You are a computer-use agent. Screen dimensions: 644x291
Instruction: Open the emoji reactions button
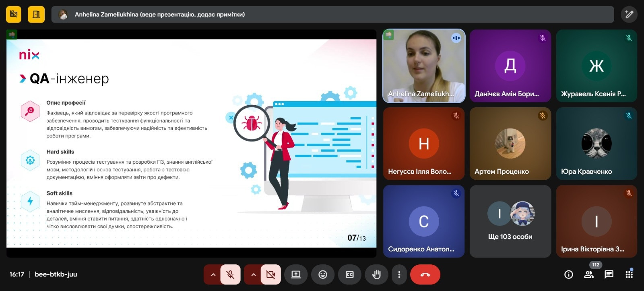(x=323, y=274)
